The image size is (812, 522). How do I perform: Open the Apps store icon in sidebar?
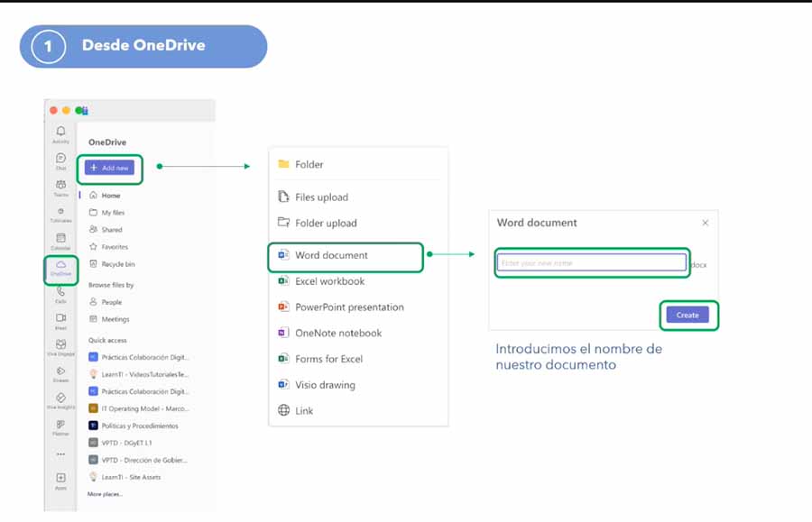(60, 481)
